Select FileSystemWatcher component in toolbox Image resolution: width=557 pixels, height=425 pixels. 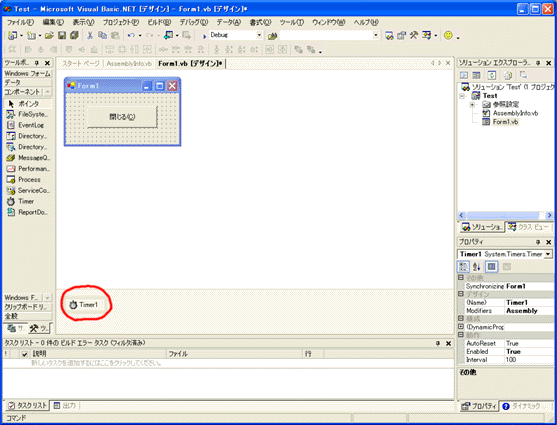point(28,114)
